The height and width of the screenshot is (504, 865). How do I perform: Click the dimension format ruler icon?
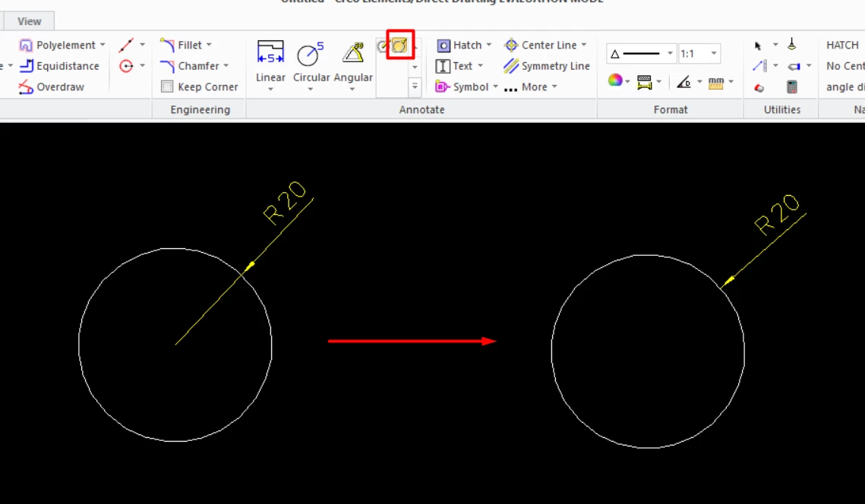pos(644,82)
